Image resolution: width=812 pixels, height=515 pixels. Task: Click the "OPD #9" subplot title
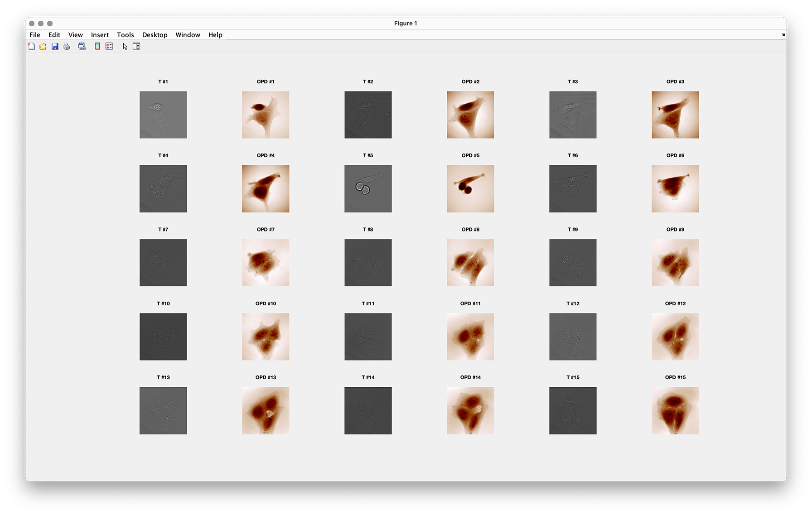pyautogui.click(x=675, y=229)
